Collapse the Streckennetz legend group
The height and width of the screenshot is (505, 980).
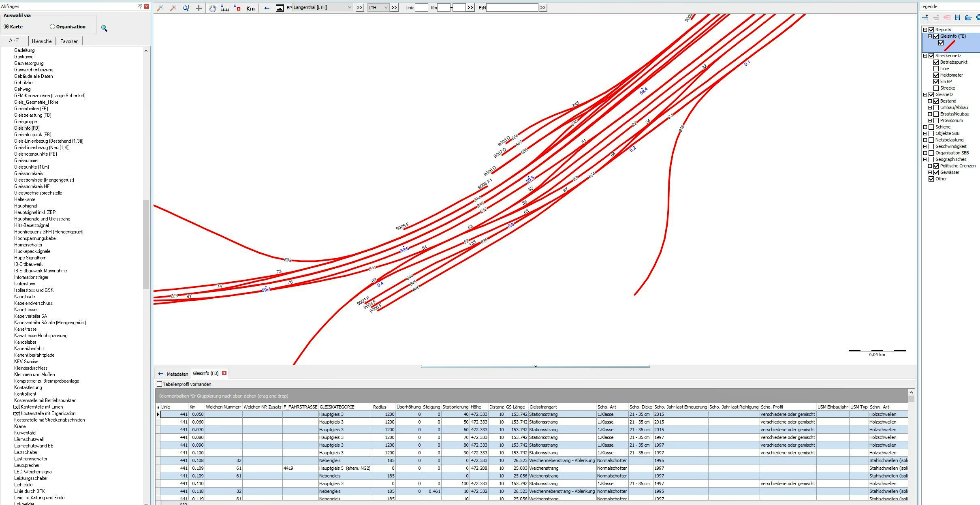coord(925,56)
